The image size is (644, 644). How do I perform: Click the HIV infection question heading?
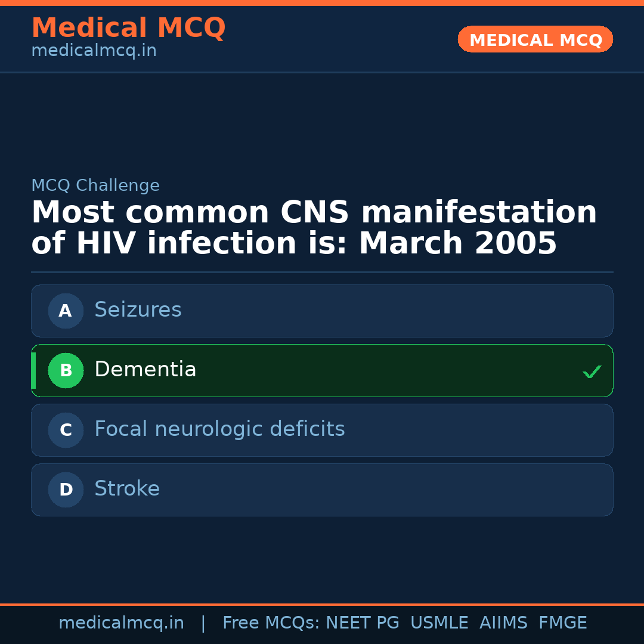pos(314,228)
